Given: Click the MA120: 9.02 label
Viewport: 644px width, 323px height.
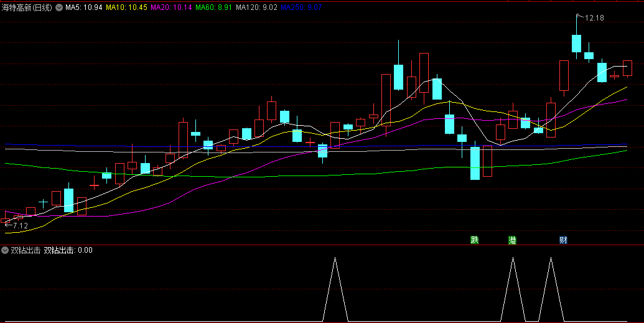Looking at the screenshot, I should (x=256, y=7).
